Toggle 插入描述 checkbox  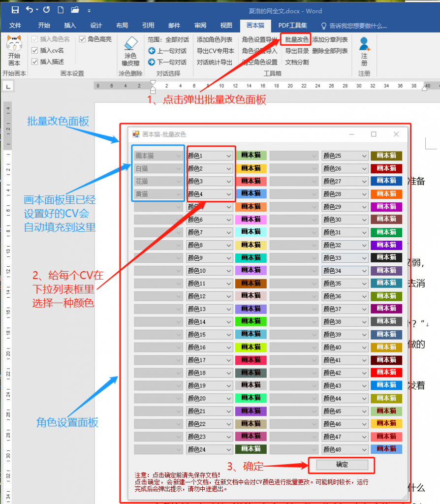[35, 62]
